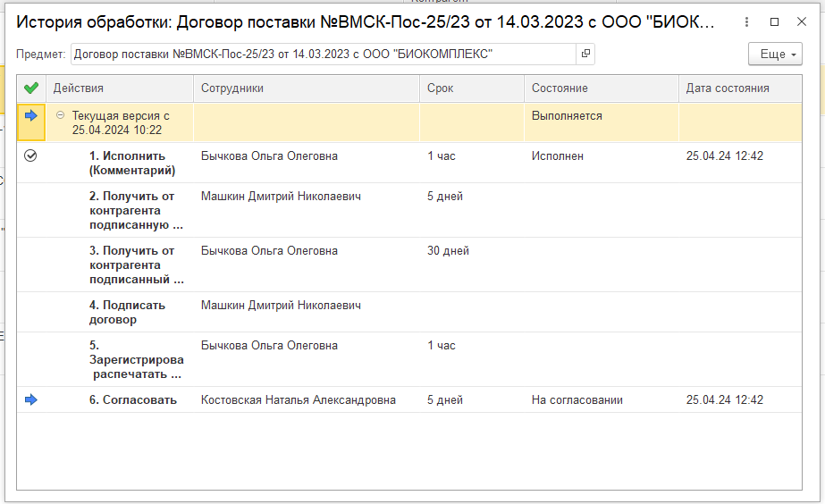Click the Исполнен status cell

557,155
